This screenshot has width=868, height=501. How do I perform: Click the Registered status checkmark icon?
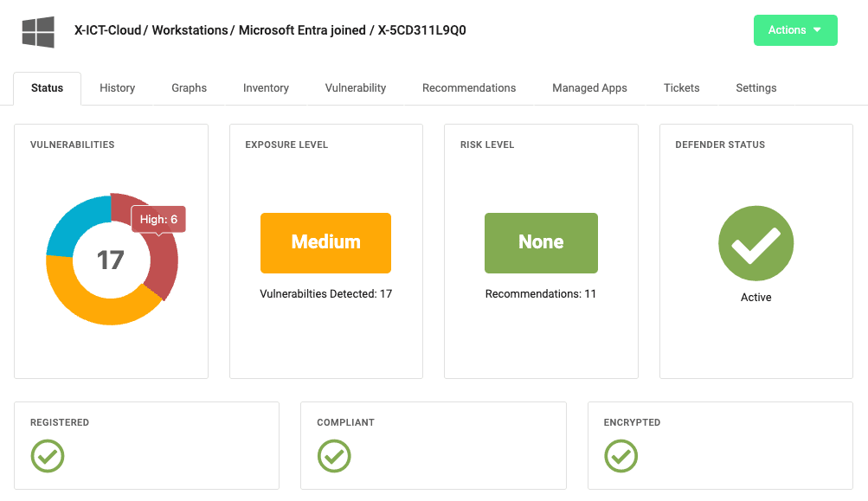pyautogui.click(x=48, y=456)
